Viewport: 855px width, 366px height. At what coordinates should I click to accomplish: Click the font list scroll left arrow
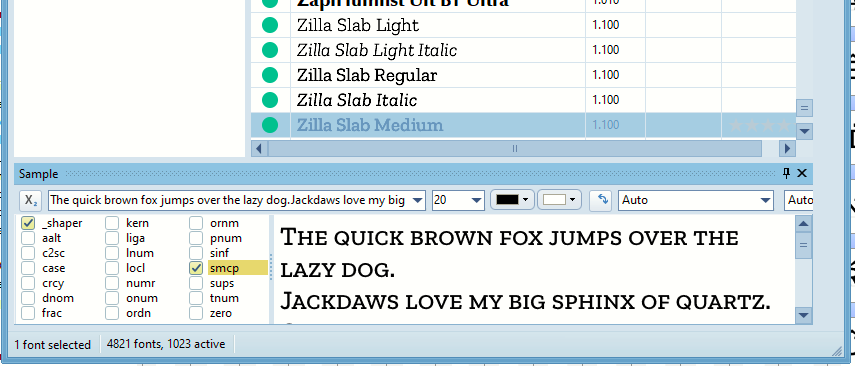coord(259,148)
